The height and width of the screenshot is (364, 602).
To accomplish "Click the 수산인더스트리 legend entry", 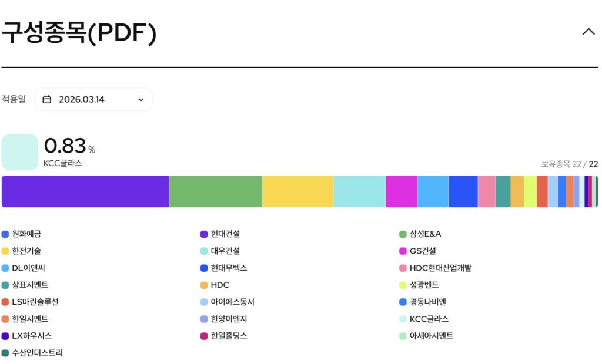I will pyautogui.click(x=37, y=353).
